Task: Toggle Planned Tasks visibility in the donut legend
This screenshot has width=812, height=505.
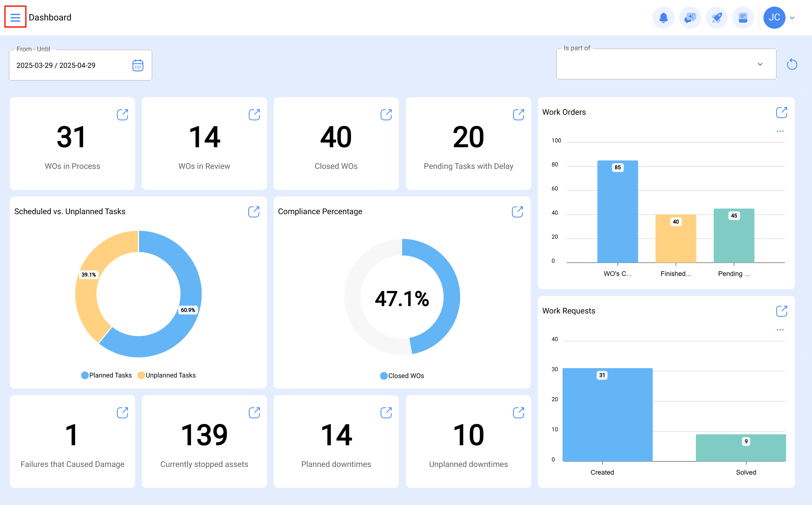Action: pos(106,375)
